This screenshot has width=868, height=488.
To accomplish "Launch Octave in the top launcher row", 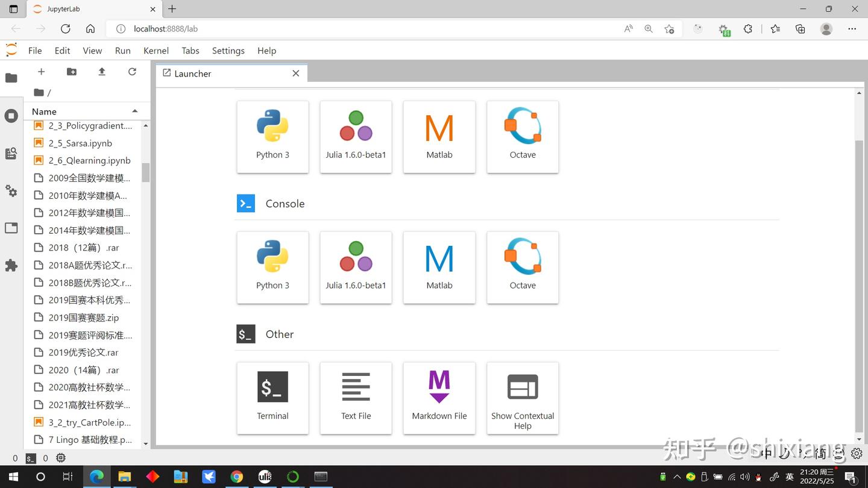I will coord(523,137).
